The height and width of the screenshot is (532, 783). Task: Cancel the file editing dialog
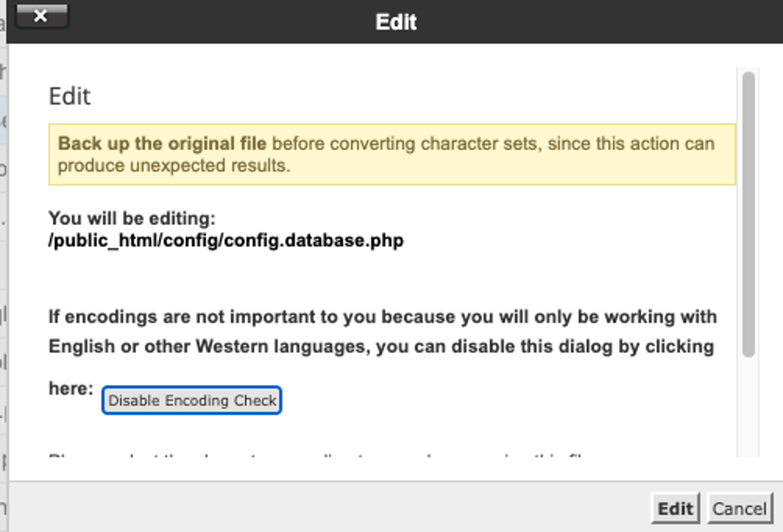(739, 508)
